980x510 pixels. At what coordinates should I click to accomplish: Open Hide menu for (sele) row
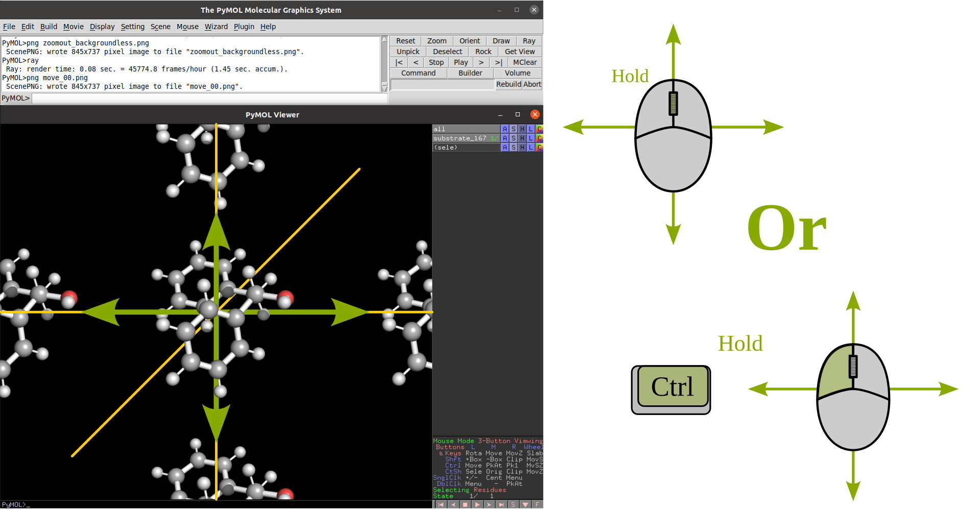click(522, 148)
